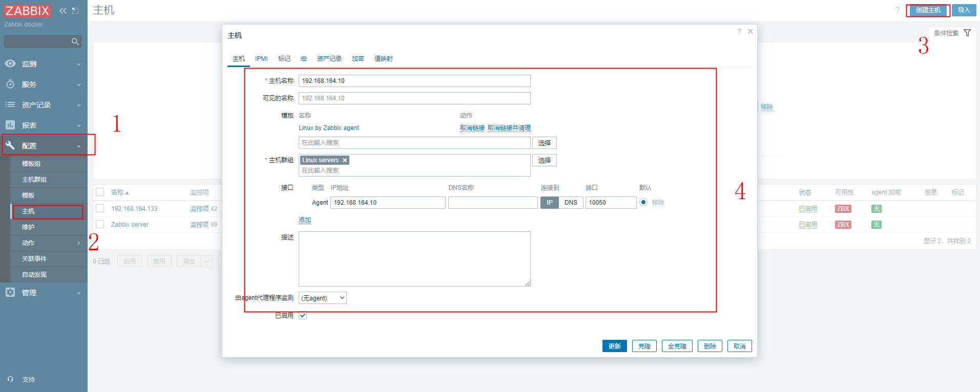This screenshot has height=392, width=980.
Task: Open the 管理 administration gear icon
Action: (x=10, y=293)
